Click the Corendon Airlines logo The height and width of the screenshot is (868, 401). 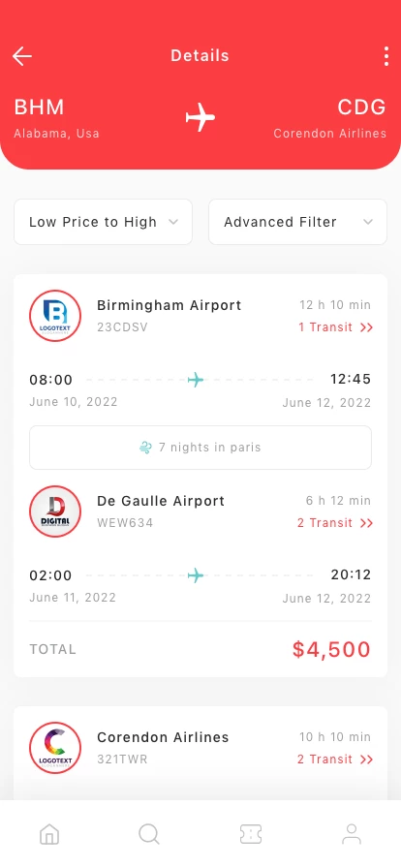55,747
